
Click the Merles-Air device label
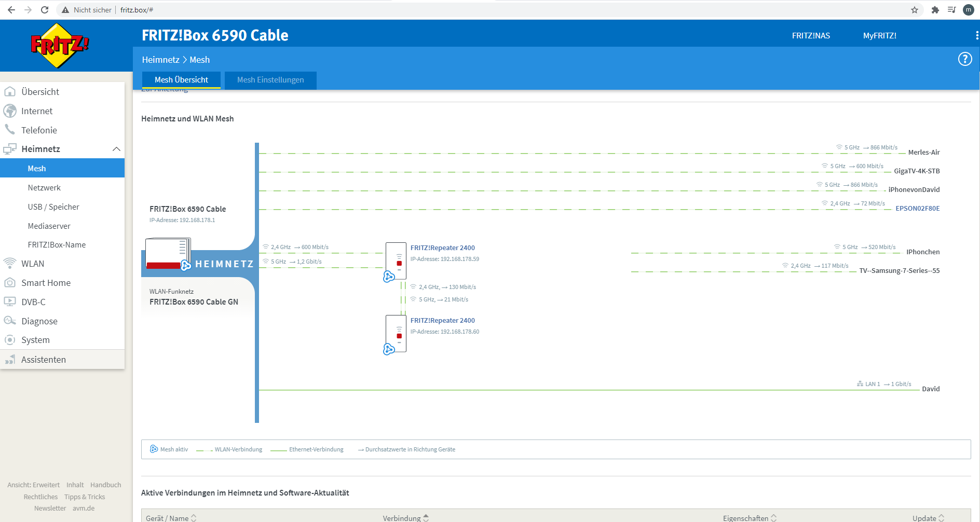(x=924, y=152)
